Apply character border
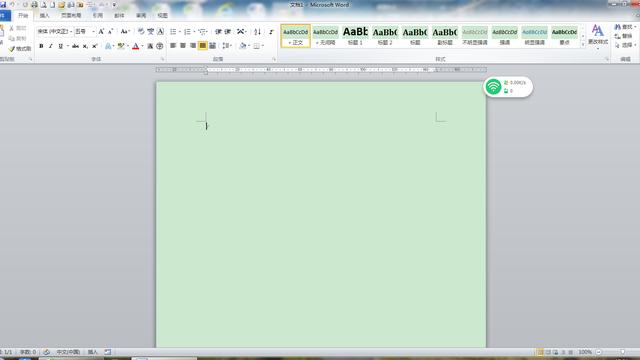 (x=160, y=31)
